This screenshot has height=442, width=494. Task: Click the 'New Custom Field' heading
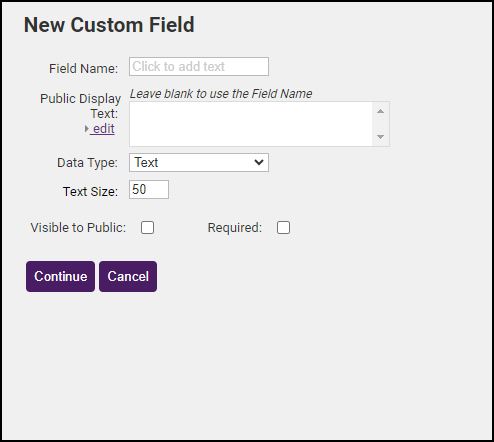click(109, 25)
